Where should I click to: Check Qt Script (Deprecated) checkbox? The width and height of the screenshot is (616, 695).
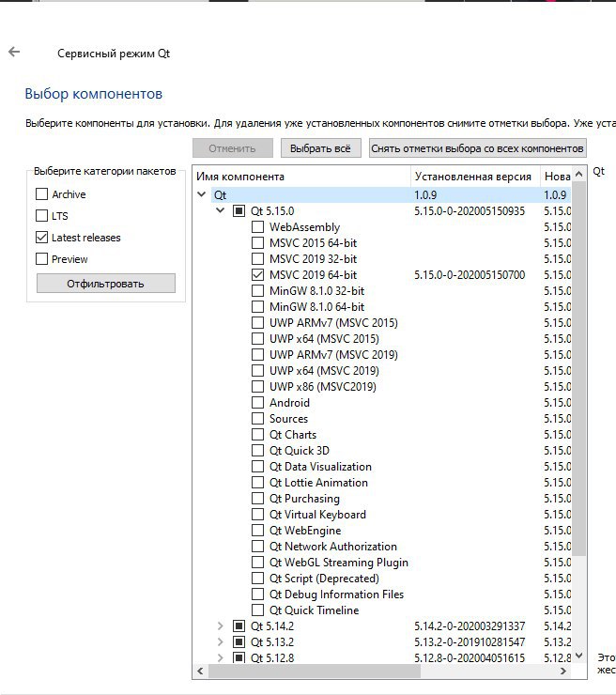click(257, 578)
